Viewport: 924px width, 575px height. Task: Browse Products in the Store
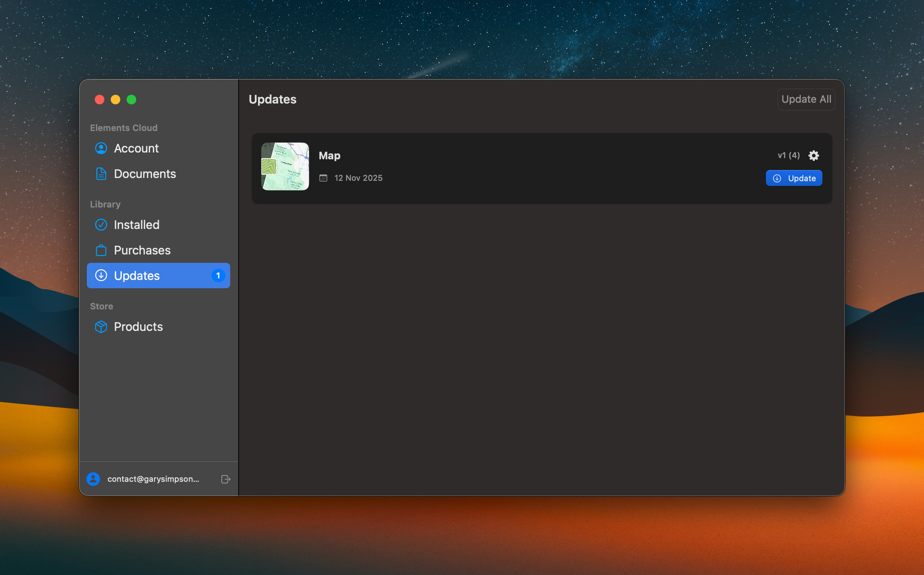(138, 327)
